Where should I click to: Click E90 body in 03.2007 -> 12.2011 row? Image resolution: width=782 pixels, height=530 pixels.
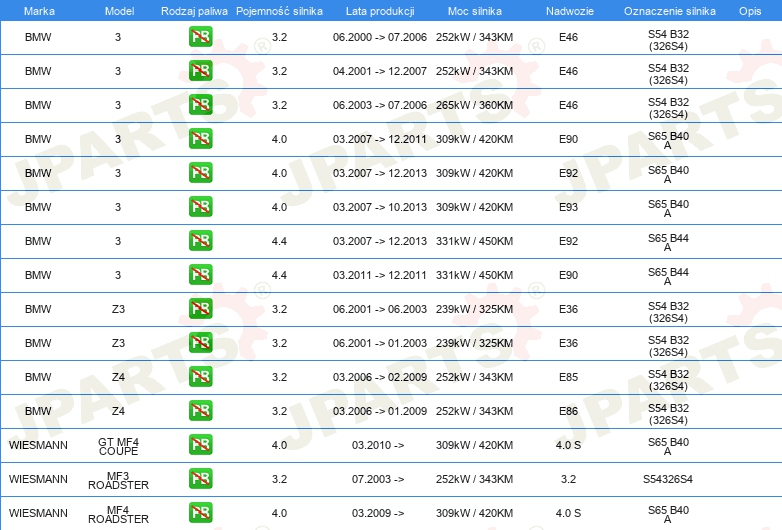(x=568, y=139)
